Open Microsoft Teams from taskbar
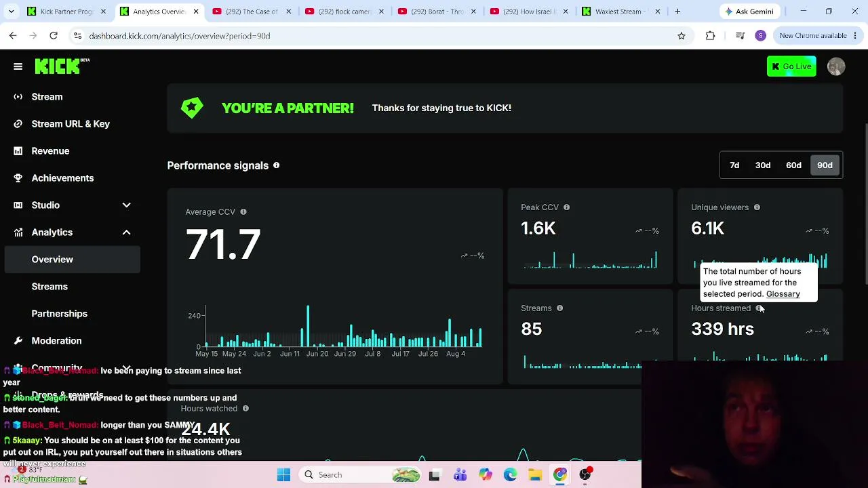 point(460,475)
